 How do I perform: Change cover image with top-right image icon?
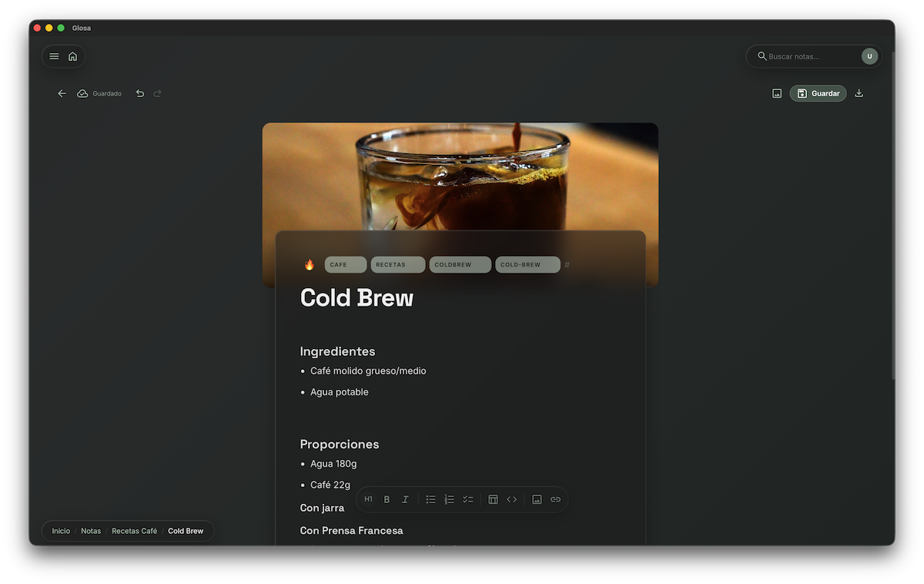[777, 93]
